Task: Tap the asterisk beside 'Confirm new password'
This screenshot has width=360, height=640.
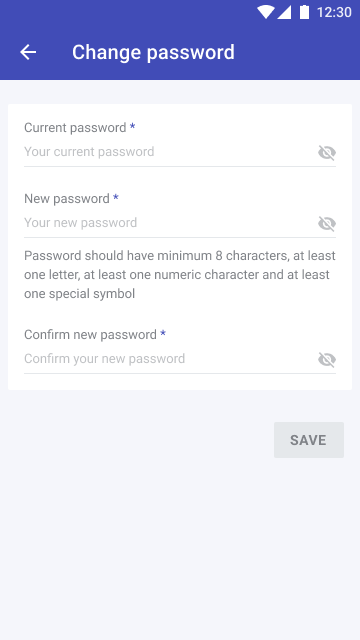Action: click(x=163, y=333)
